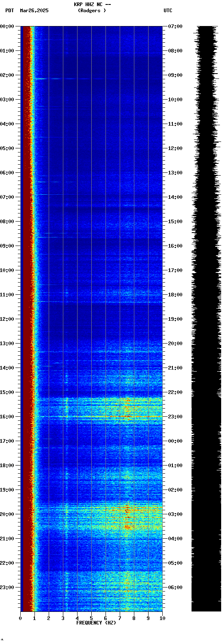
Task: Click the PDT time label "21:00"
Action: pyautogui.click(x=7, y=539)
